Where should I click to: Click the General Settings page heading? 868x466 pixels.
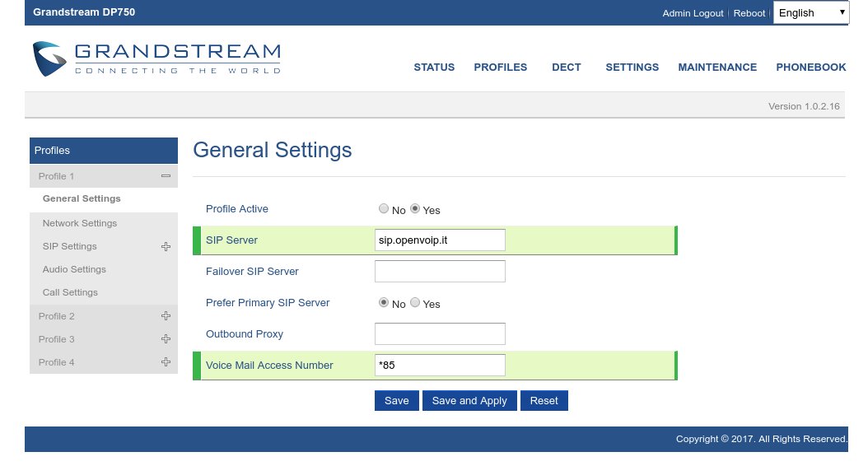273,150
